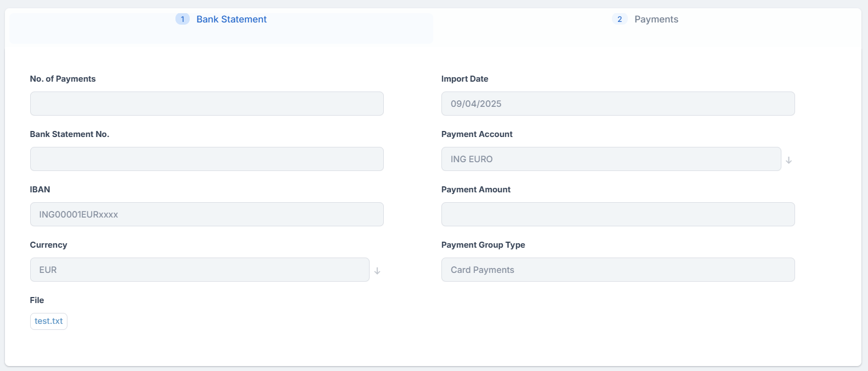Click the IBAN field label
Screen dimensions: 868x371
(40, 190)
